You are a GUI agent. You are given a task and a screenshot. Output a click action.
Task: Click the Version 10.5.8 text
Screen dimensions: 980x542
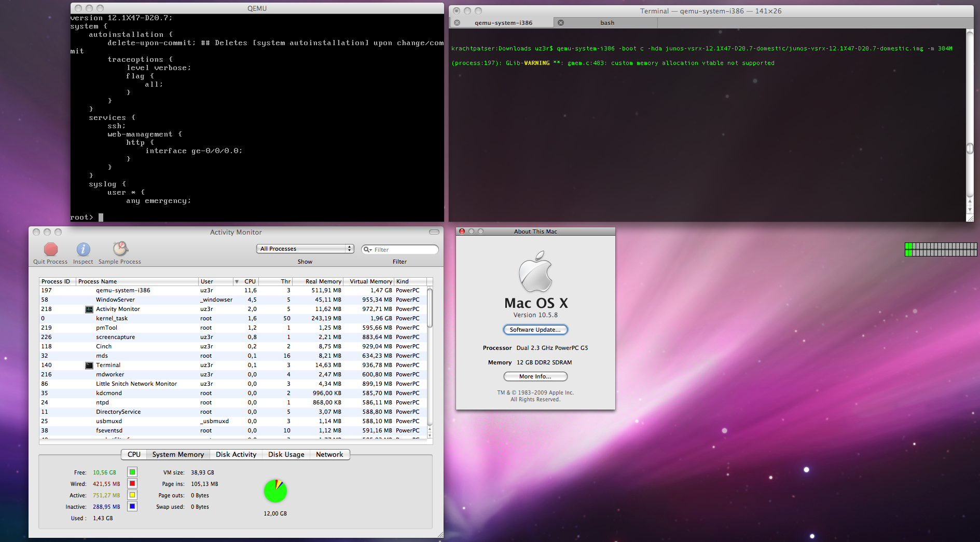click(x=535, y=315)
